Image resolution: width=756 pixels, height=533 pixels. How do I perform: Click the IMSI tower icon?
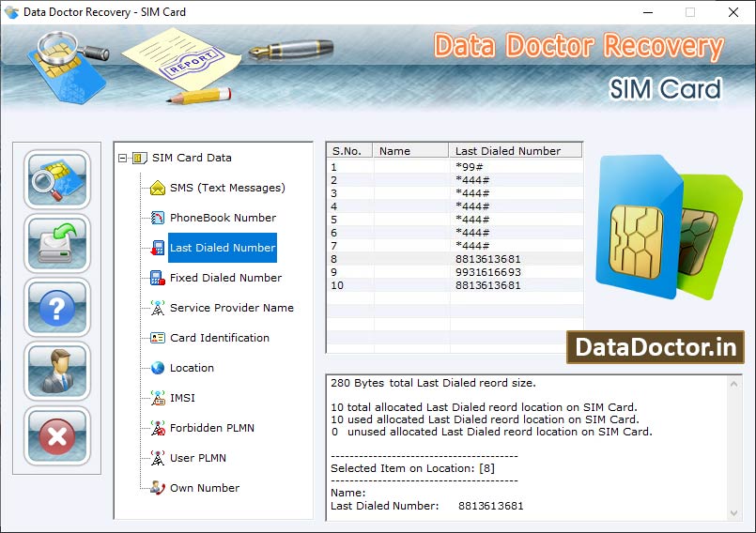158,398
